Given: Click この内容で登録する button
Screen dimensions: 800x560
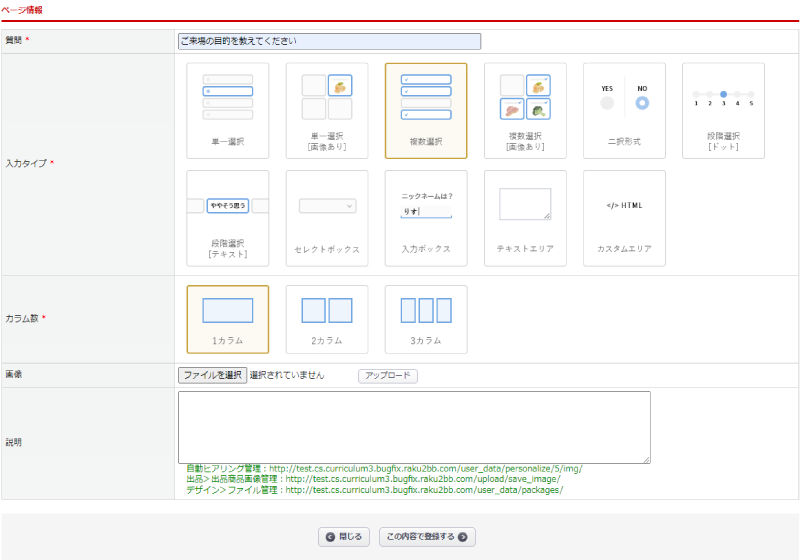Looking at the screenshot, I should pos(427,537).
